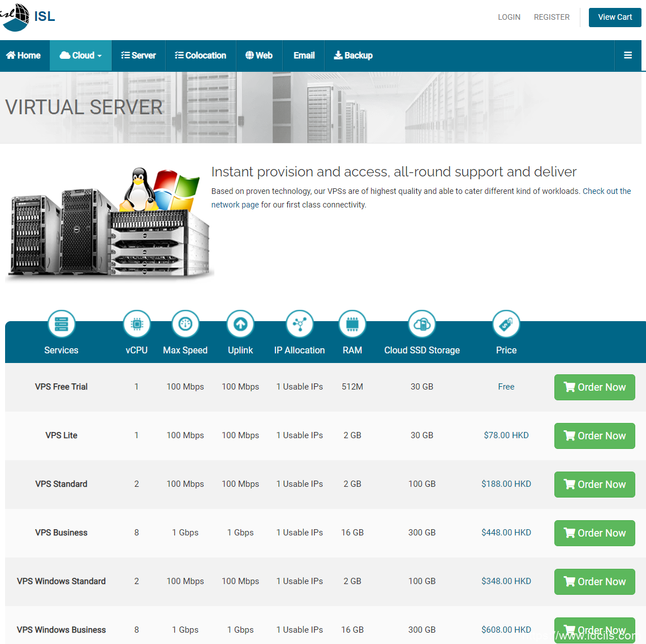Viewport: 646px width, 644px height.
Task: Click the Max Speed gauge icon
Action: pos(186,324)
